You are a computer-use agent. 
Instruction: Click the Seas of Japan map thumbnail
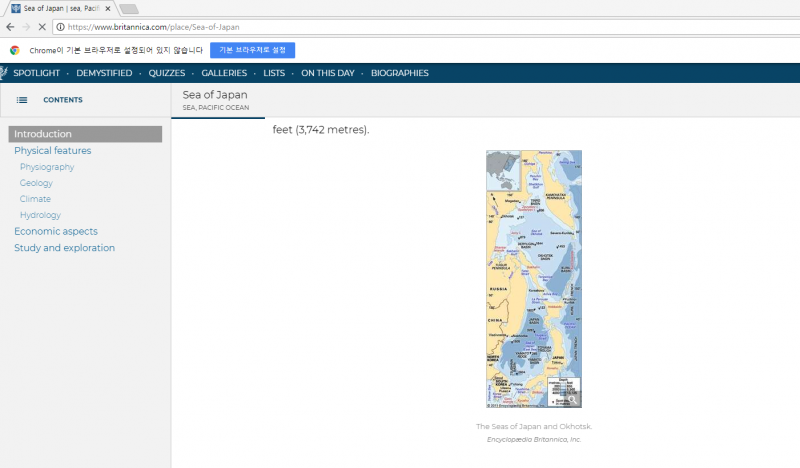[x=533, y=279]
